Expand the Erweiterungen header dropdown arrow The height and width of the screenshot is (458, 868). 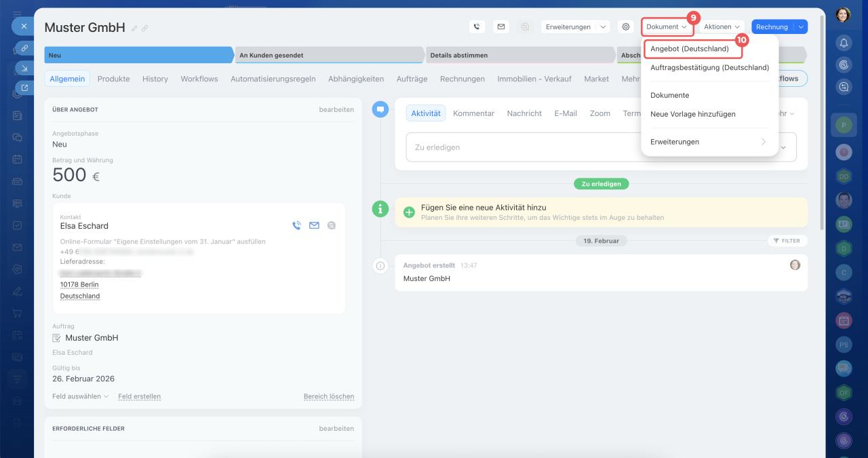point(604,27)
